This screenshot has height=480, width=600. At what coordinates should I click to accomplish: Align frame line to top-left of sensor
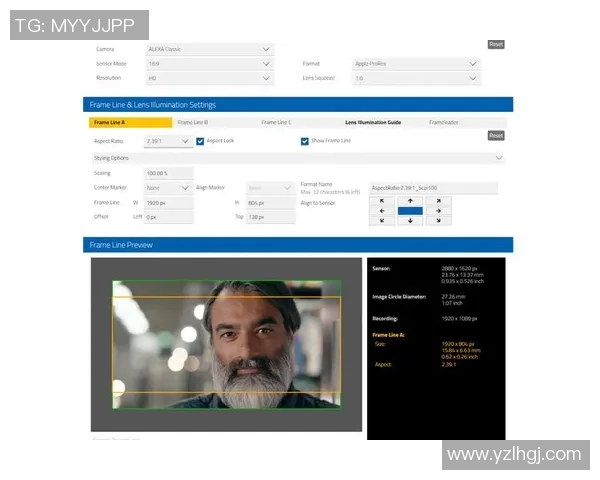382,201
